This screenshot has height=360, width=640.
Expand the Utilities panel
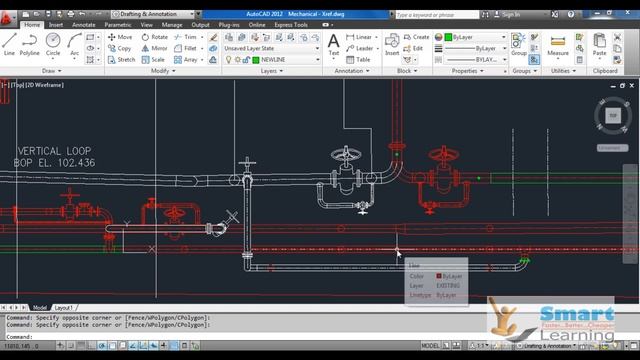(x=563, y=71)
